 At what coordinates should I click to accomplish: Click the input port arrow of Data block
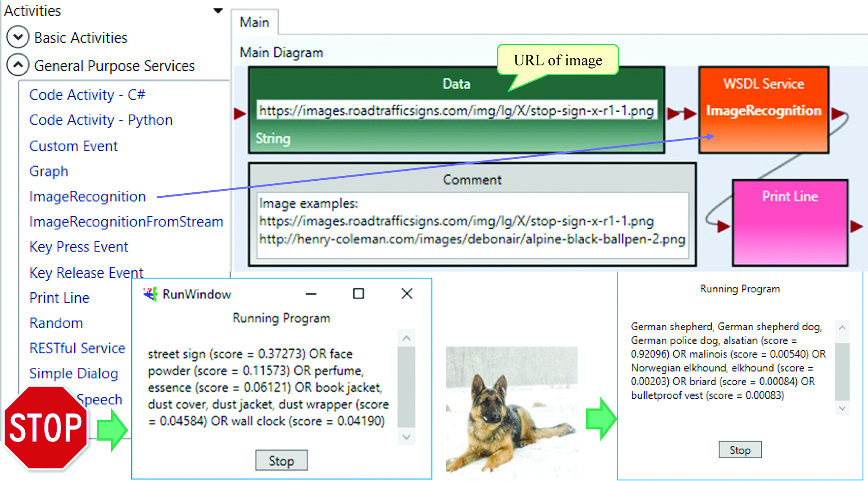pos(240,113)
